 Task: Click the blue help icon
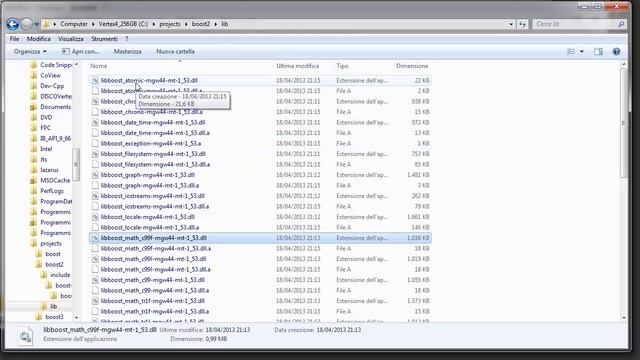click(616, 51)
